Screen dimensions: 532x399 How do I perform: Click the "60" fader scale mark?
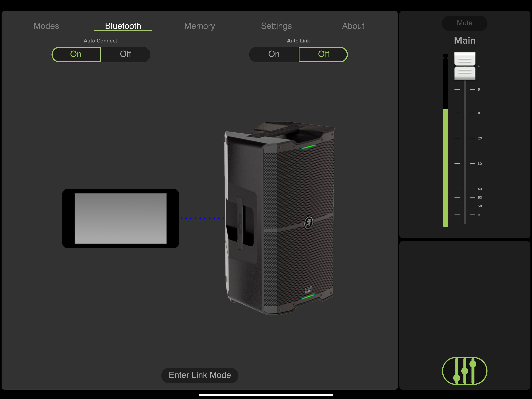click(480, 206)
